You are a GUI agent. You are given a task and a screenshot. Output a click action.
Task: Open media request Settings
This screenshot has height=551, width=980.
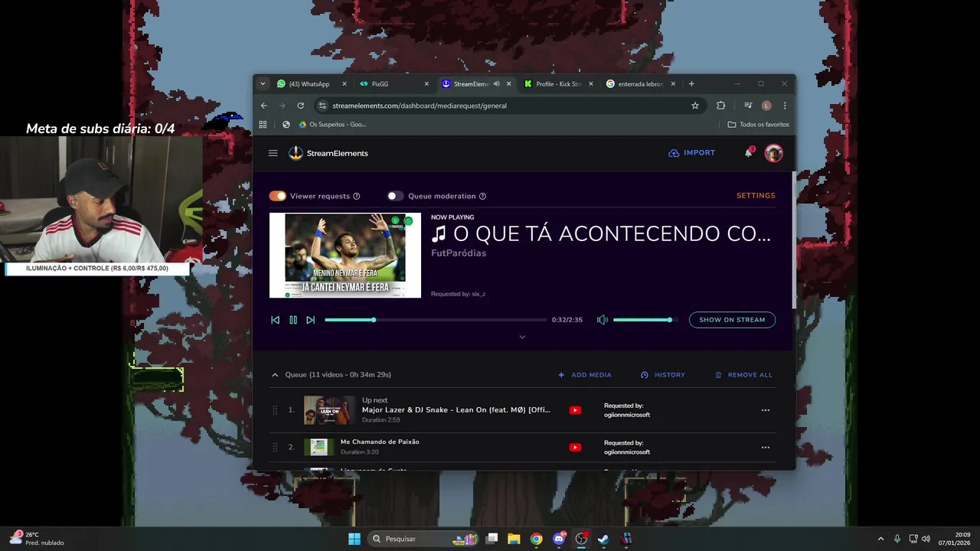point(756,196)
